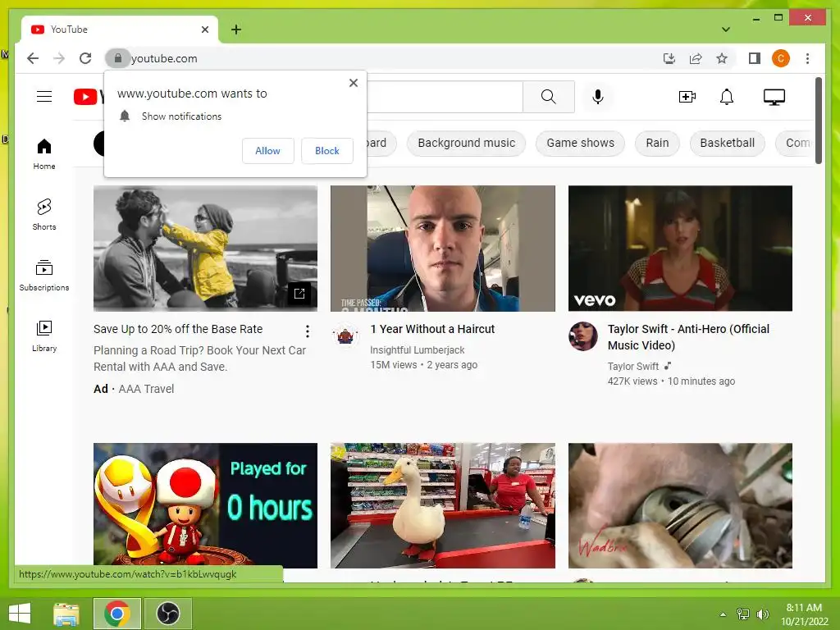Click the install app icon in address bar
The image size is (840, 630).
(x=669, y=58)
